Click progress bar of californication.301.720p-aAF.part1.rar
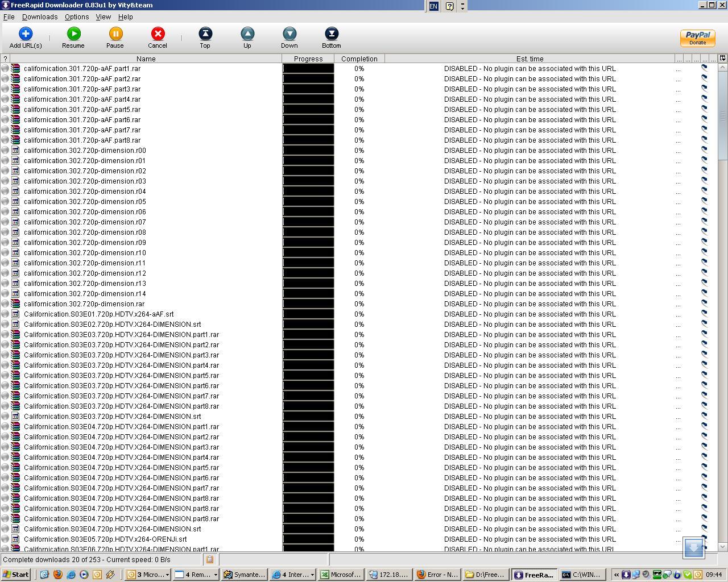Image resolution: width=728 pixels, height=582 pixels. tap(308, 69)
